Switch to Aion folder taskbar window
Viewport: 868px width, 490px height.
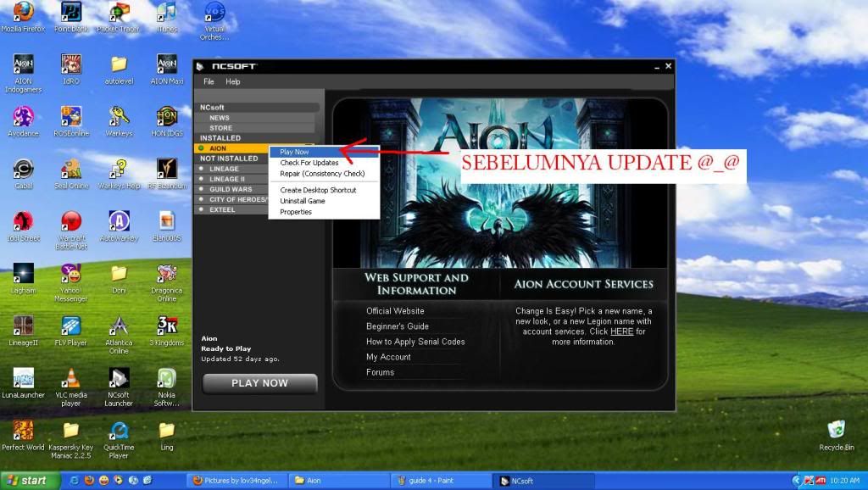click(337, 481)
